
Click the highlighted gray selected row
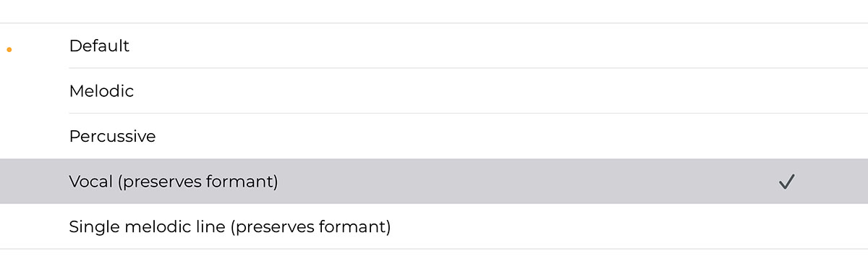[x=434, y=181]
